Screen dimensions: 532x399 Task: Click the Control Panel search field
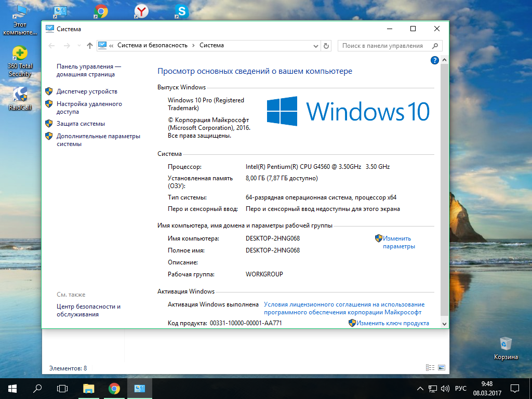point(384,46)
